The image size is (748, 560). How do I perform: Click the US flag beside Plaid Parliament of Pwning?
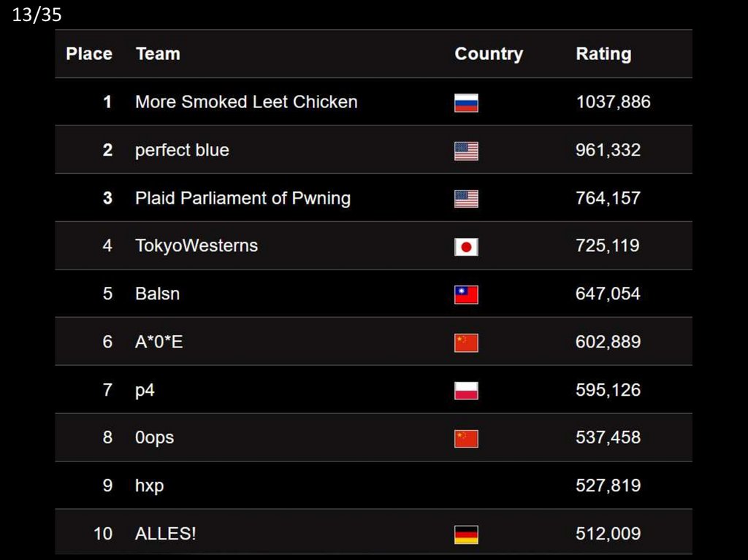(466, 199)
